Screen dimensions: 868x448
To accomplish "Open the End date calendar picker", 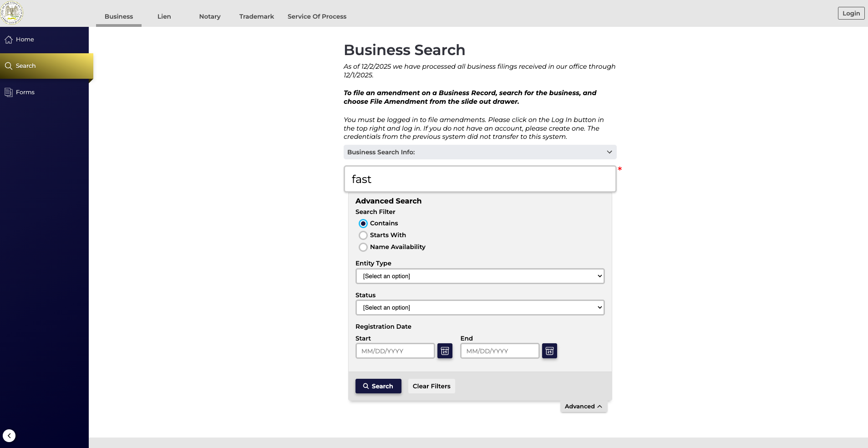I will coord(549,351).
